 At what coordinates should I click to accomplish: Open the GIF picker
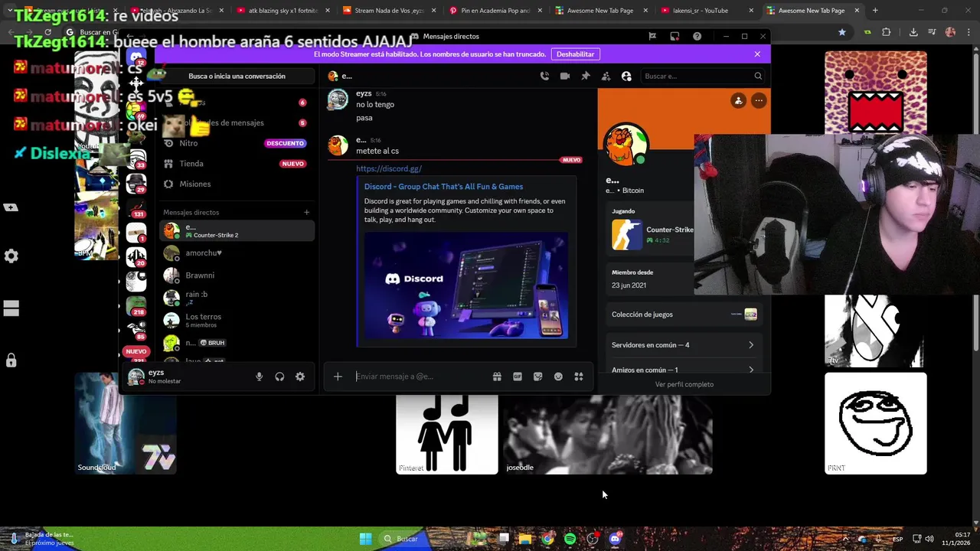coord(518,377)
